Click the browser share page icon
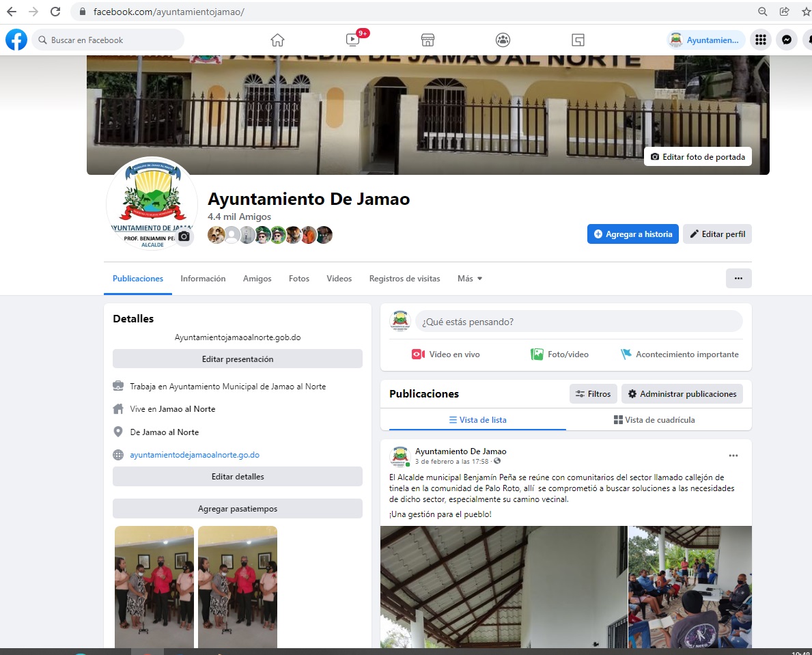This screenshot has width=812, height=655. [785, 12]
